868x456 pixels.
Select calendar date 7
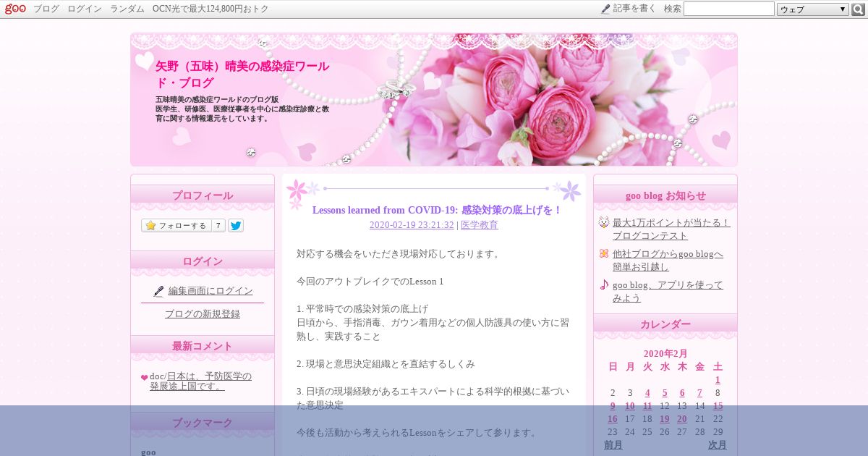[x=699, y=393]
